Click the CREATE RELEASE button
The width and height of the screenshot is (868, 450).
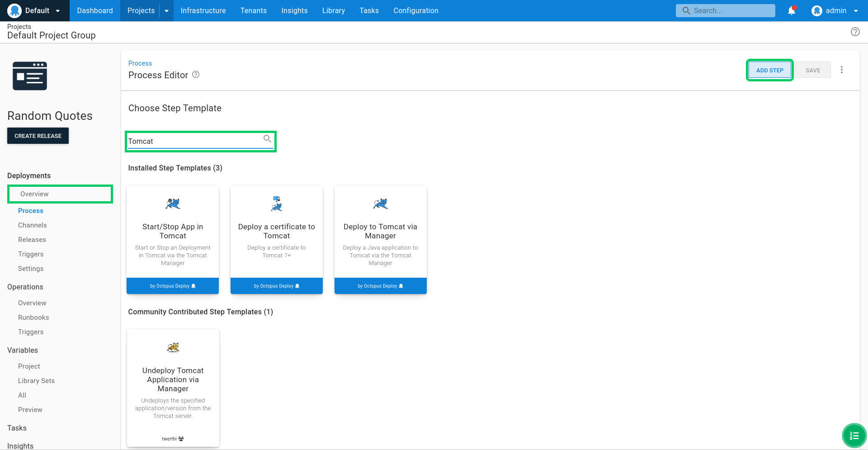point(38,136)
